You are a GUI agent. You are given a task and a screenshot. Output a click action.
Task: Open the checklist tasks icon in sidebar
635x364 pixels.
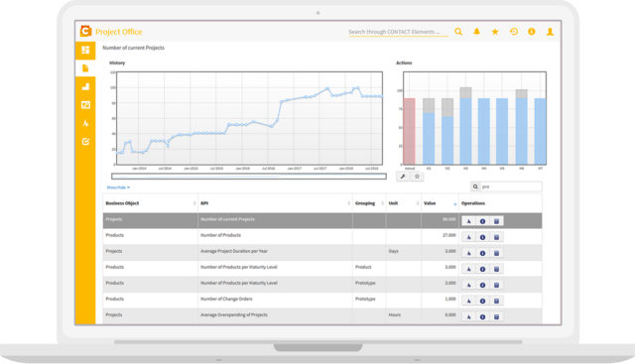click(85, 142)
